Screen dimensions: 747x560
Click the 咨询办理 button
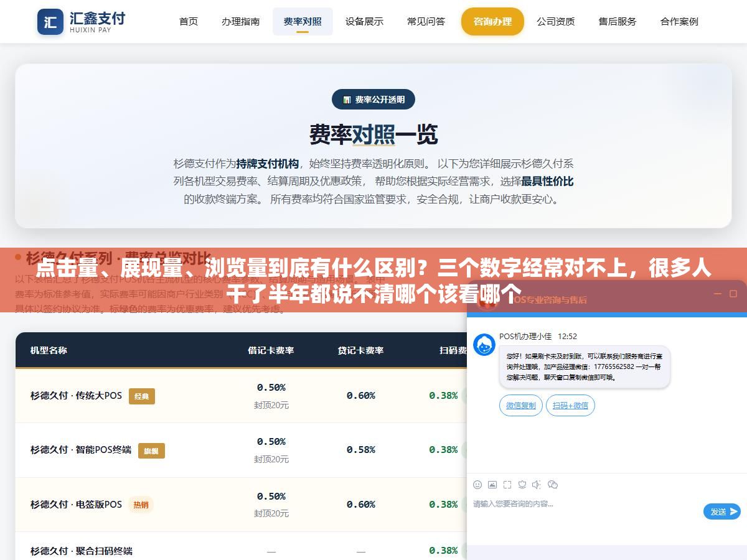(492, 21)
